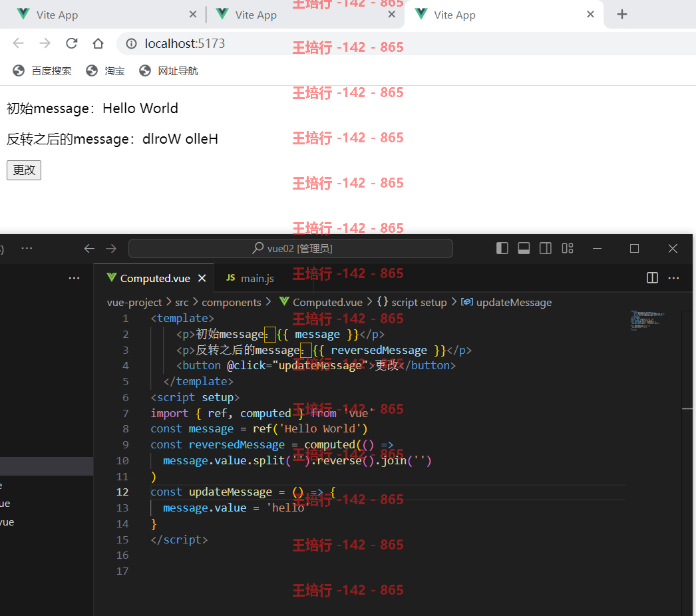View site info icon in address bar

(x=131, y=43)
